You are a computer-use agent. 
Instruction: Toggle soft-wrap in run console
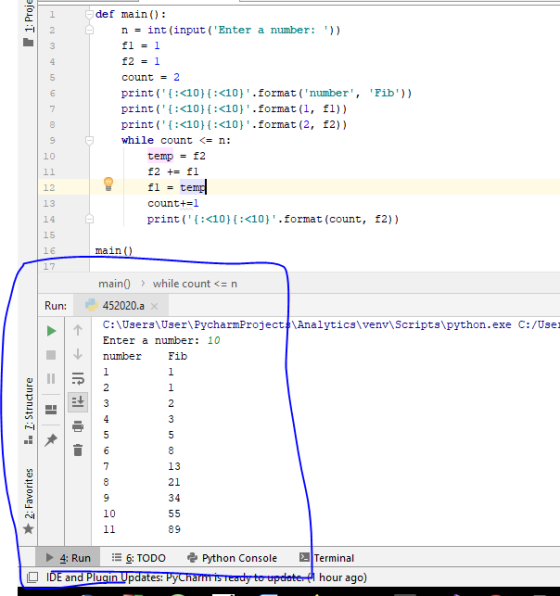pyautogui.click(x=78, y=379)
